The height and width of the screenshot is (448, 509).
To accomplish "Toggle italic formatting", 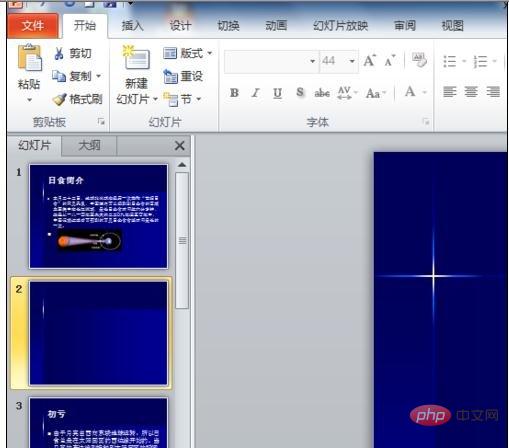I will [x=256, y=93].
